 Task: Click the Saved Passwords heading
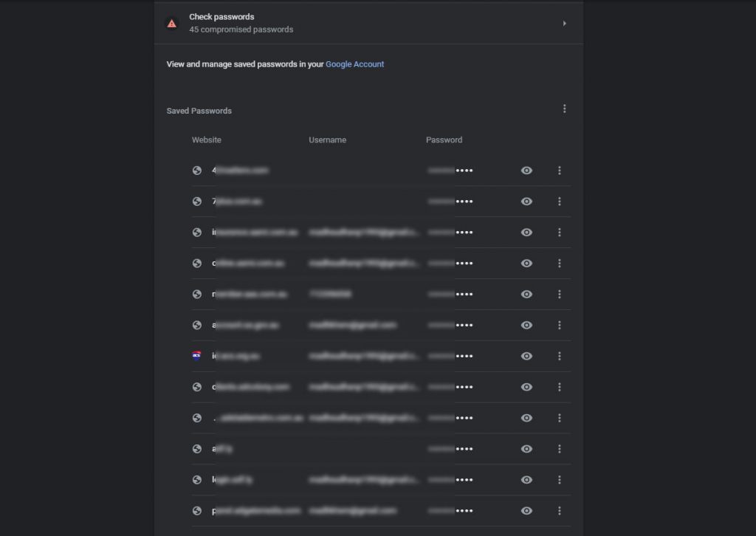199,111
